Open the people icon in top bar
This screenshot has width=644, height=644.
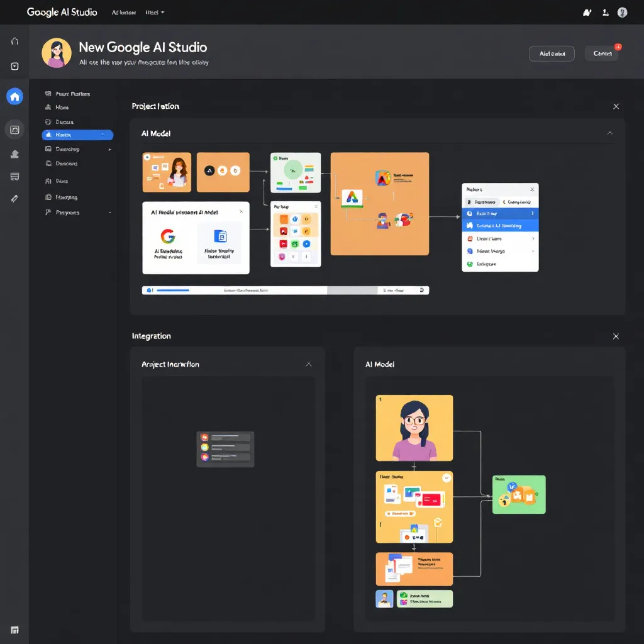587,13
